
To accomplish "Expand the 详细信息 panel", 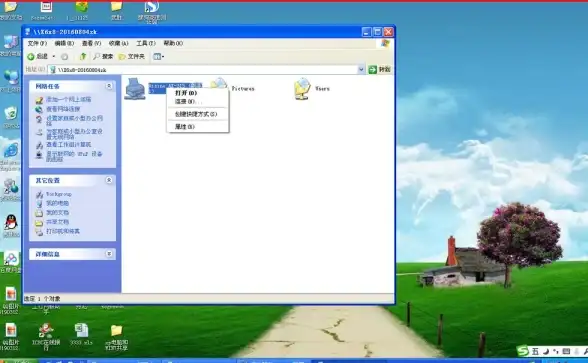I will (x=109, y=254).
